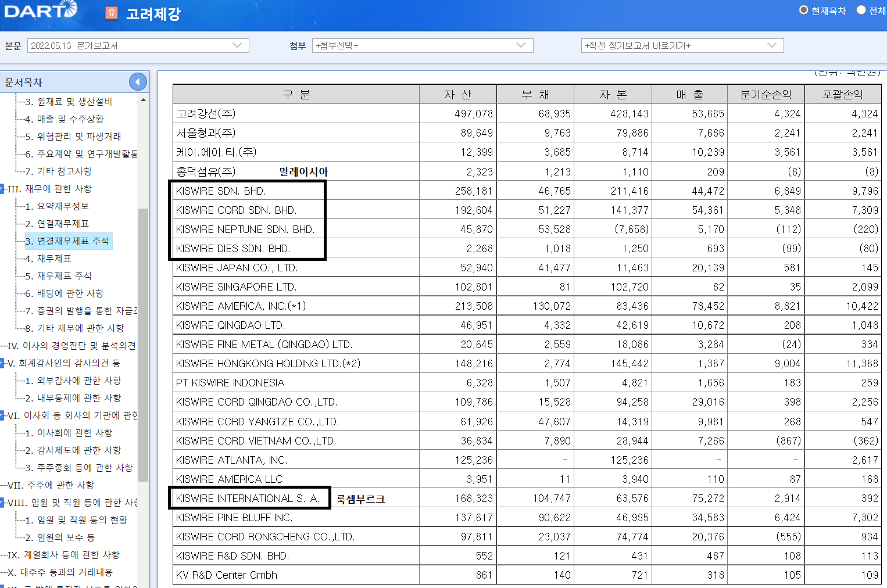
Task: Open 8. 기타 재무에 관한 사항
Action: (74, 328)
